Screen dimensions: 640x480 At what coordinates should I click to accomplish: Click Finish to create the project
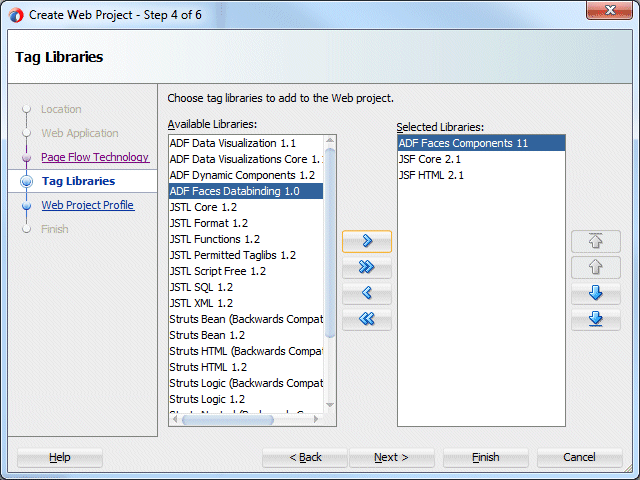[x=486, y=457]
